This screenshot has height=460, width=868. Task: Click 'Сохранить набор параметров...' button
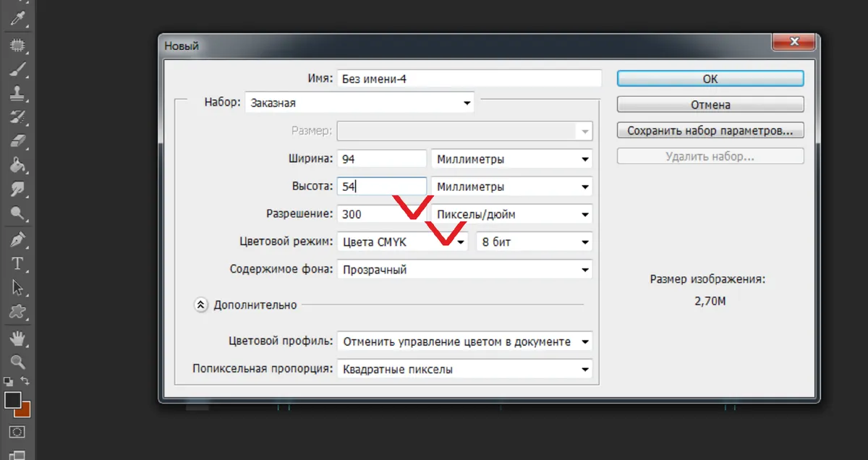click(710, 131)
